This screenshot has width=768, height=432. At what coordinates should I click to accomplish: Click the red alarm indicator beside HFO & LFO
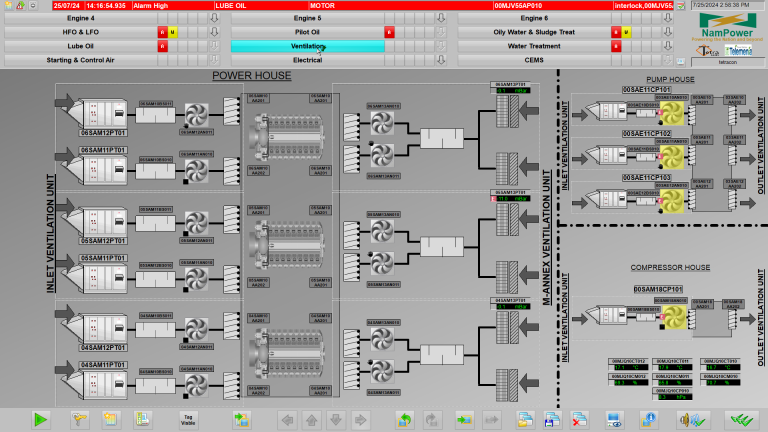pos(162,32)
